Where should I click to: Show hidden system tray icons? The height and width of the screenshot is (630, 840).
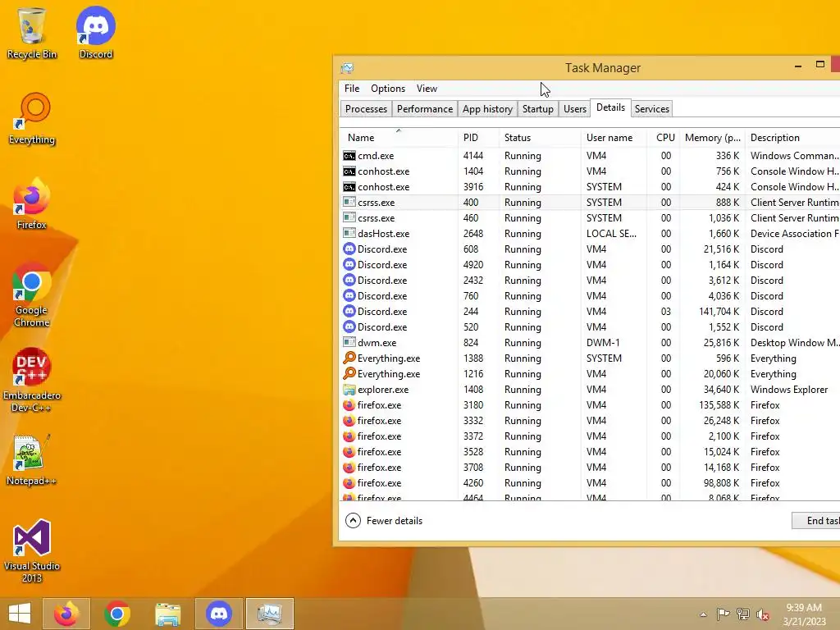703,614
